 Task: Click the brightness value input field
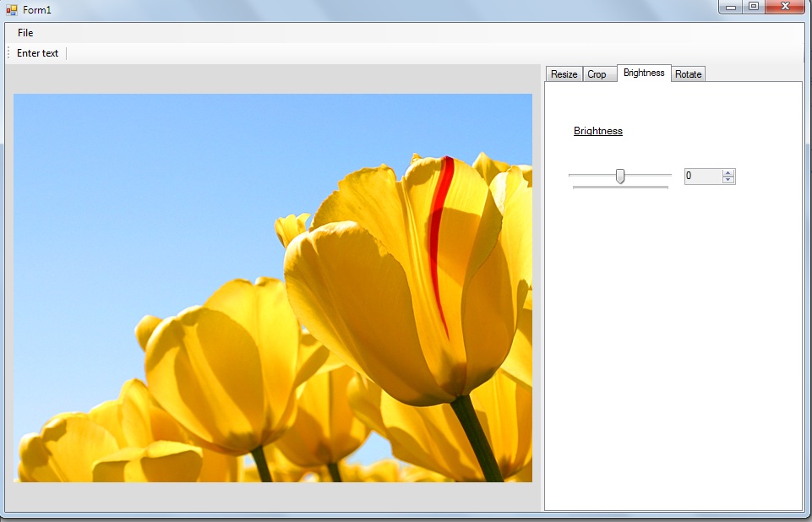[x=703, y=176]
